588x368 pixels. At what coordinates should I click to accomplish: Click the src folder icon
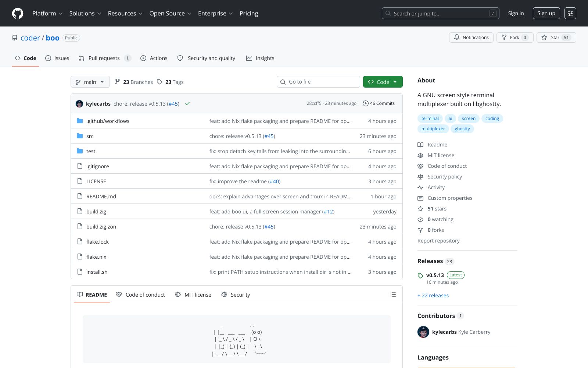click(x=80, y=136)
